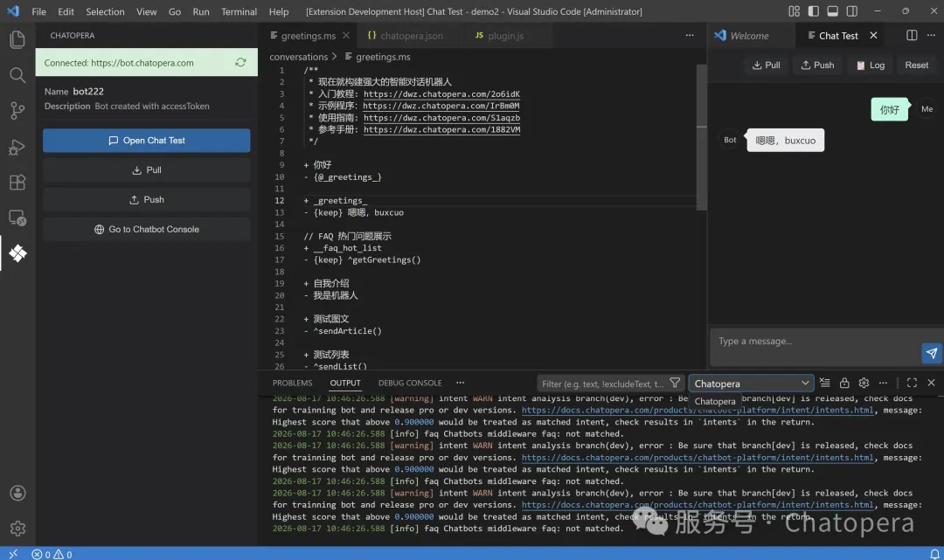Open the notifications bell

coord(934,554)
